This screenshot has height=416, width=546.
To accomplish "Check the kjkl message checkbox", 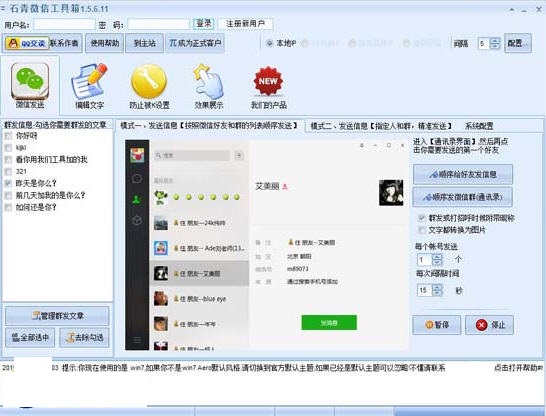I will [x=8, y=148].
